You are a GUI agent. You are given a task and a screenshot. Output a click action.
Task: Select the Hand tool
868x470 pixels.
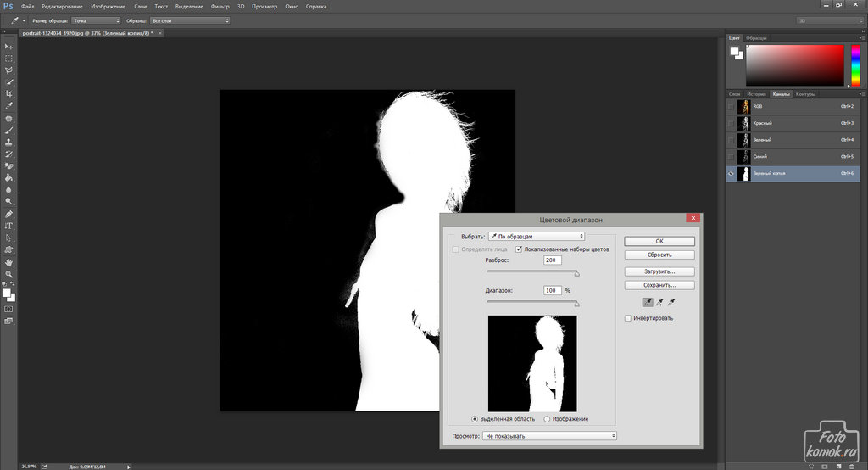pos(8,262)
